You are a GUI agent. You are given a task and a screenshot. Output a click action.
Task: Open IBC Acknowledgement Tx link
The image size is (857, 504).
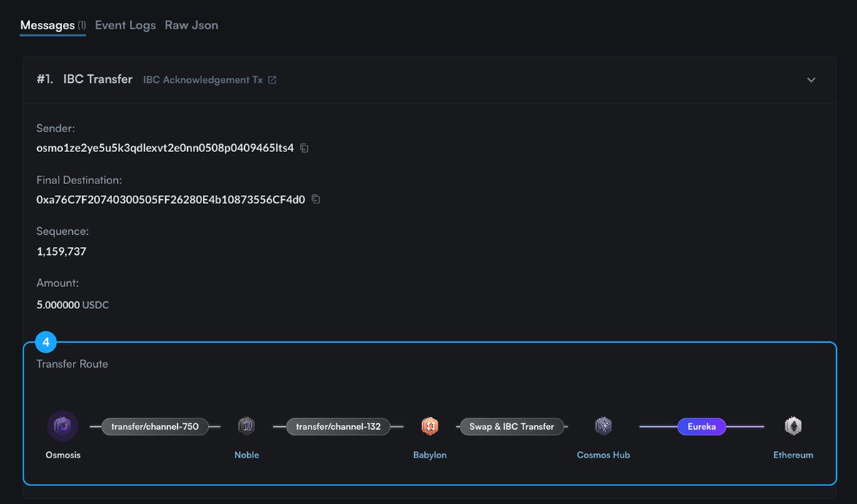[x=203, y=80]
